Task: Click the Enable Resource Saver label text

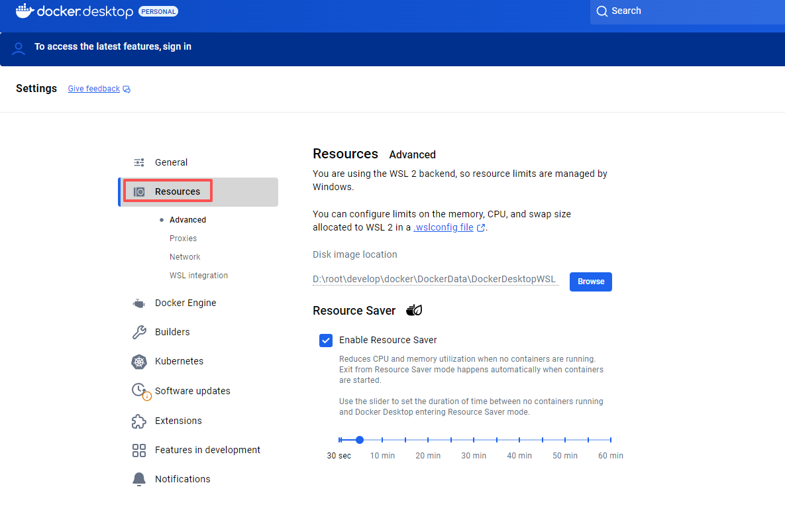Action: (388, 341)
